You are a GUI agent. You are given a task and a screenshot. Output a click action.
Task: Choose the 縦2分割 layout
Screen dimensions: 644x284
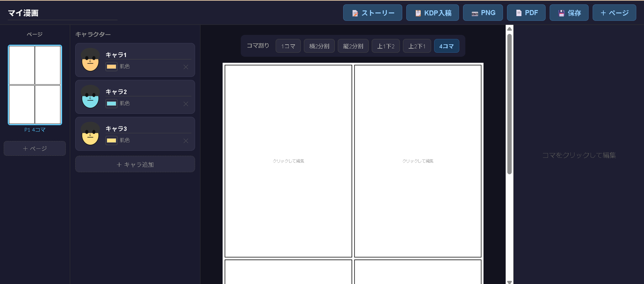coord(353,46)
